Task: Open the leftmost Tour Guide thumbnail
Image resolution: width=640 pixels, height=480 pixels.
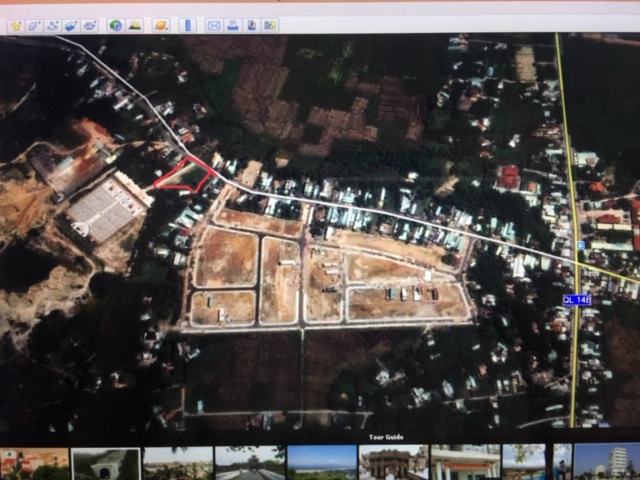Action: point(34,463)
